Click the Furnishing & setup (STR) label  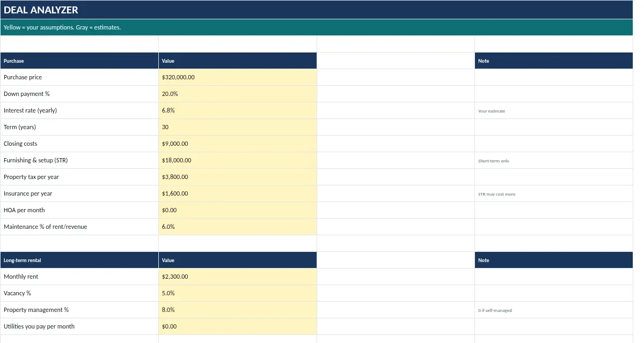click(79, 160)
